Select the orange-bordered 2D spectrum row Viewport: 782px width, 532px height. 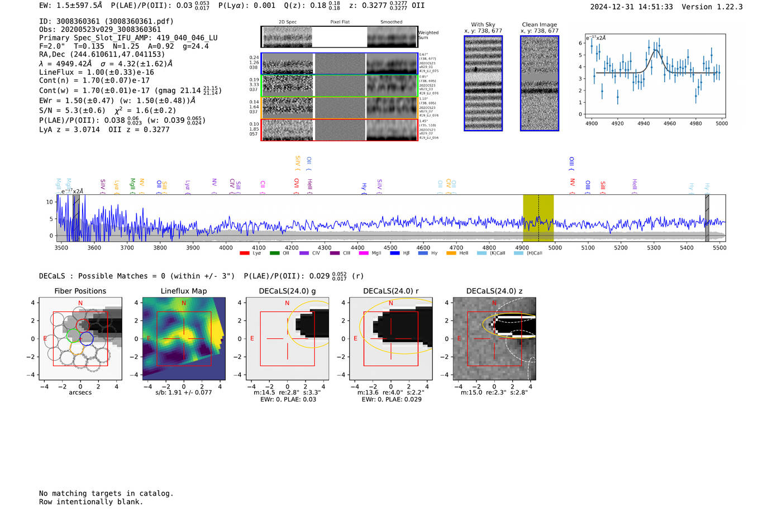click(x=340, y=107)
